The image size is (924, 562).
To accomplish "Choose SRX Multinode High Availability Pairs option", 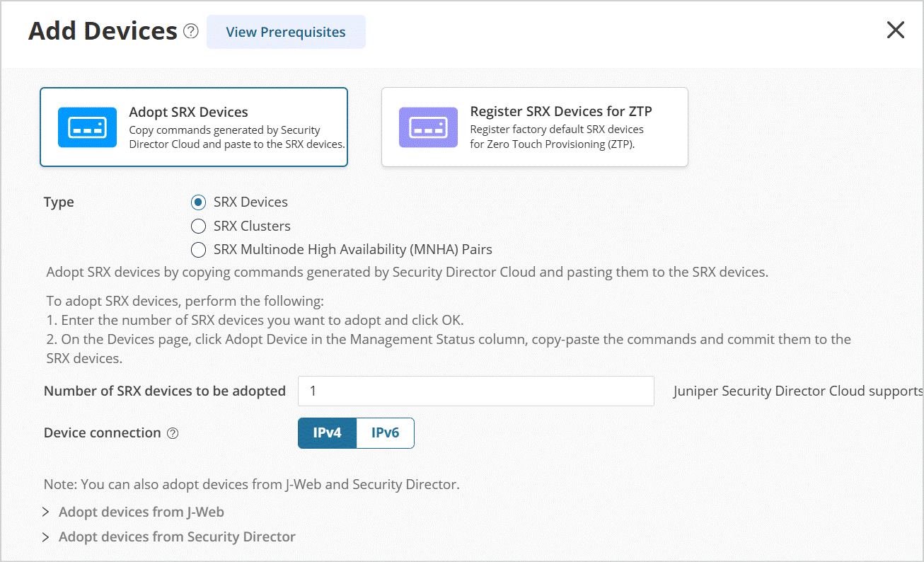I will click(199, 250).
